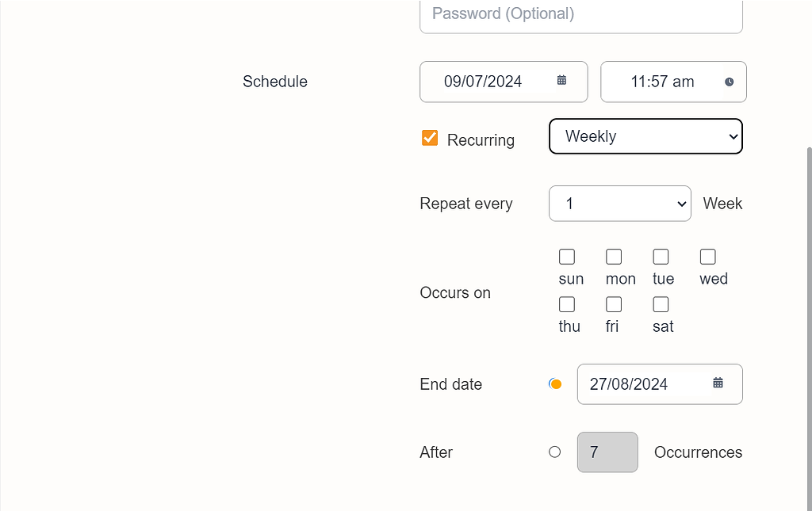Screen dimensions: 812x511
Task: Check the fri day checkbox
Action: click(x=614, y=304)
